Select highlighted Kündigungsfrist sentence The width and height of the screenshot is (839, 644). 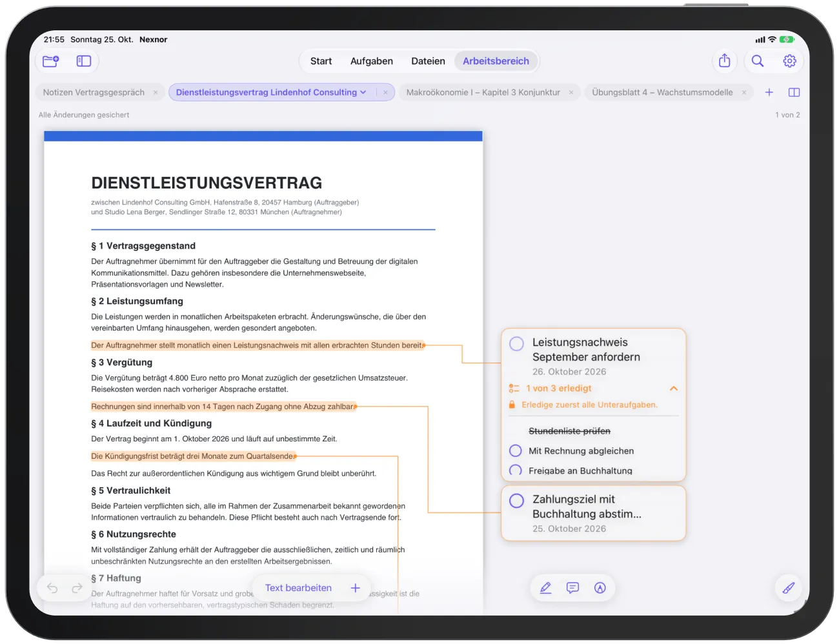[x=193, y=456]
